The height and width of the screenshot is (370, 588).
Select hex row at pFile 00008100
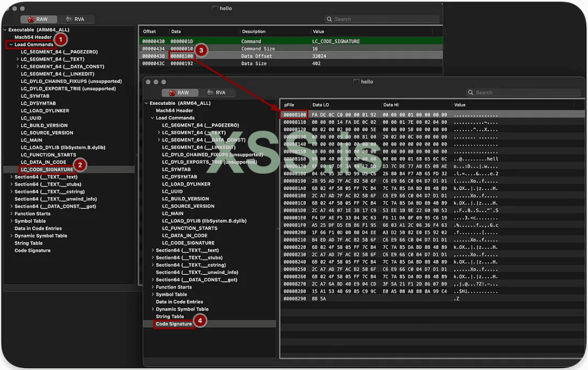click(x=432, y=115)
